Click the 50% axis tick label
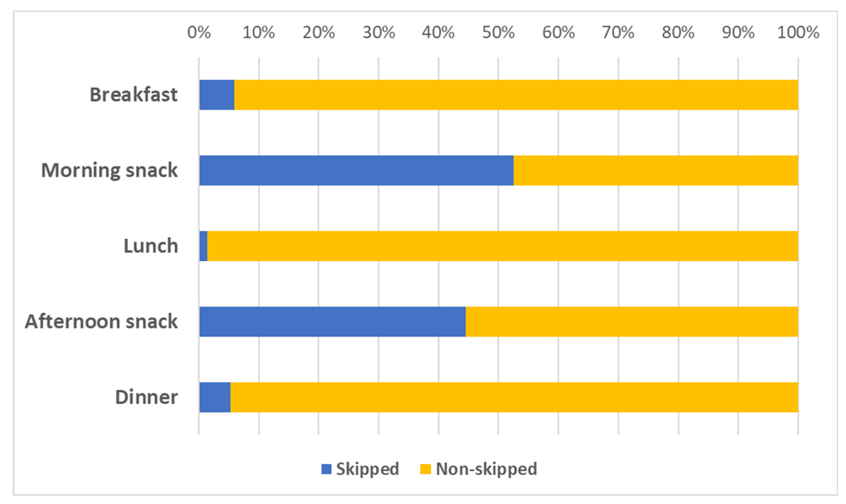 (x=498, y=33)
